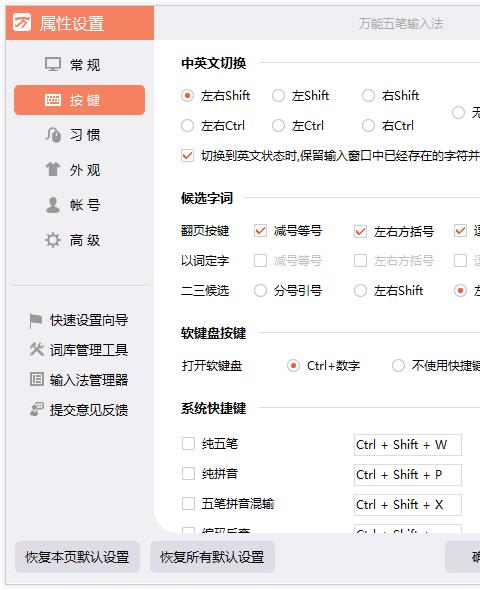Click the 候选字词 section heading
The height and width of the screenshot is (590, 480).
(x=207, y=198)
